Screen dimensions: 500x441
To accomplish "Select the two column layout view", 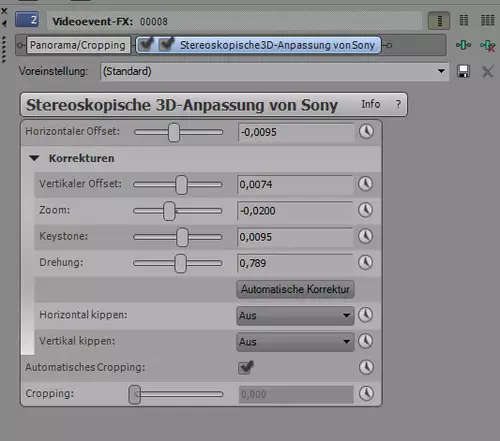I will [464, 20].
